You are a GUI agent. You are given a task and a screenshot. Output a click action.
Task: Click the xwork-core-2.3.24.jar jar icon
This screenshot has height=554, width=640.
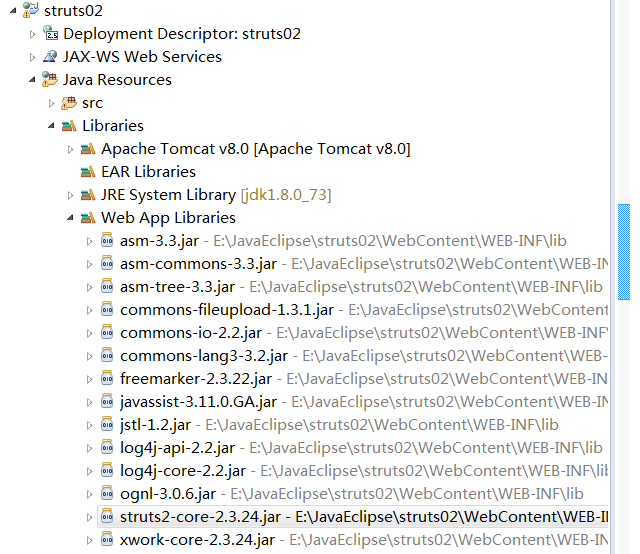click(107, 540)
